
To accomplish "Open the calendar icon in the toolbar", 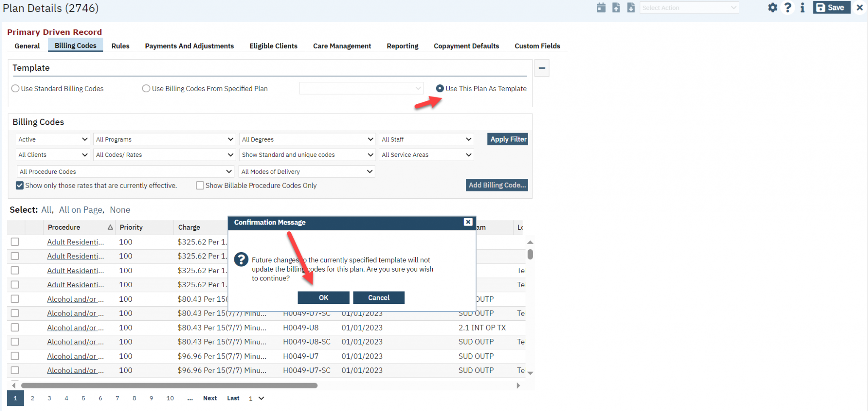I will 601,7.
